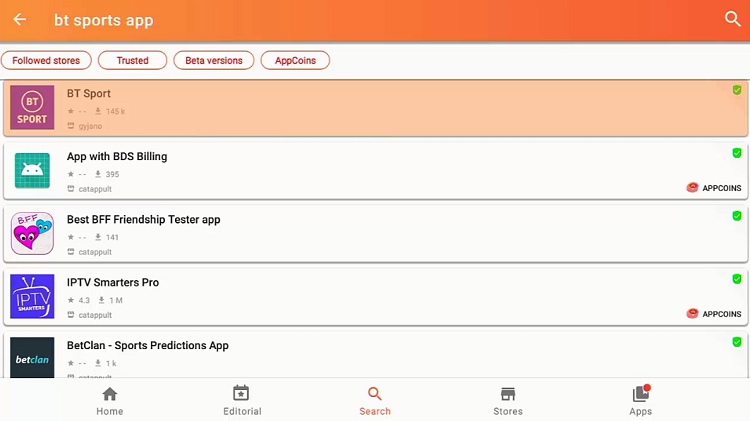Click the 1 k downloads count
This screenshot has width=750, height=421.
click(x=111, y=363)
